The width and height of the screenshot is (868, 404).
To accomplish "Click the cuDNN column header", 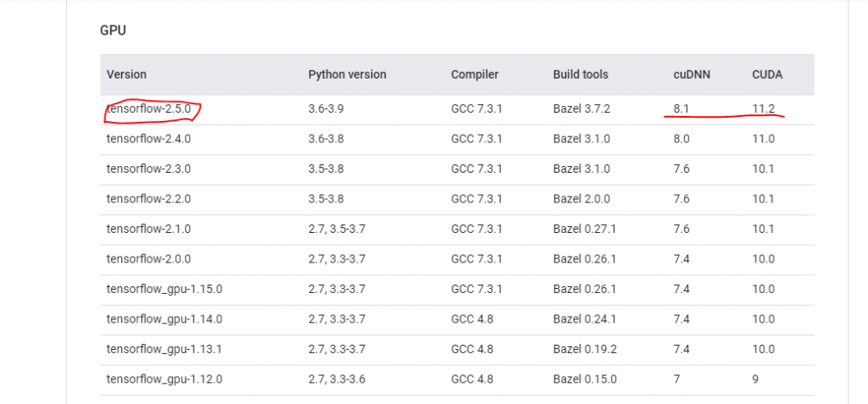I will (x=692, y=75).
